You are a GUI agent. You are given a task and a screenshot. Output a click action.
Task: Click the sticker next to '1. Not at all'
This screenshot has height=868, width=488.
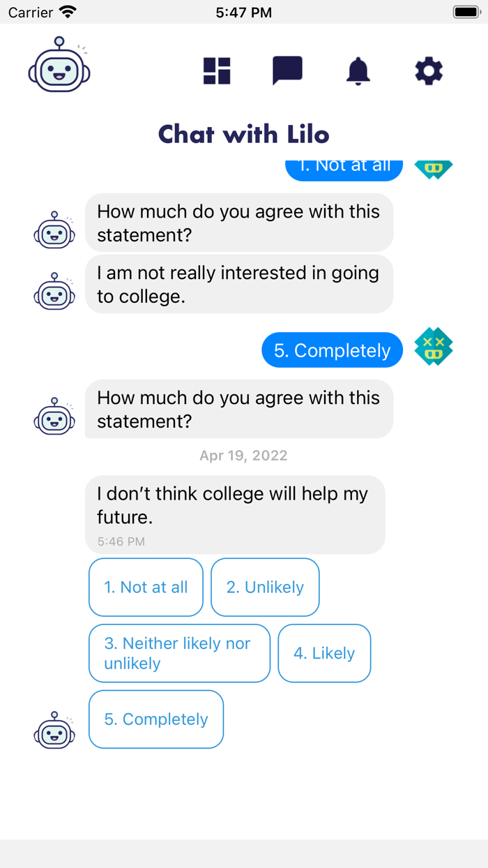(434, 168)
